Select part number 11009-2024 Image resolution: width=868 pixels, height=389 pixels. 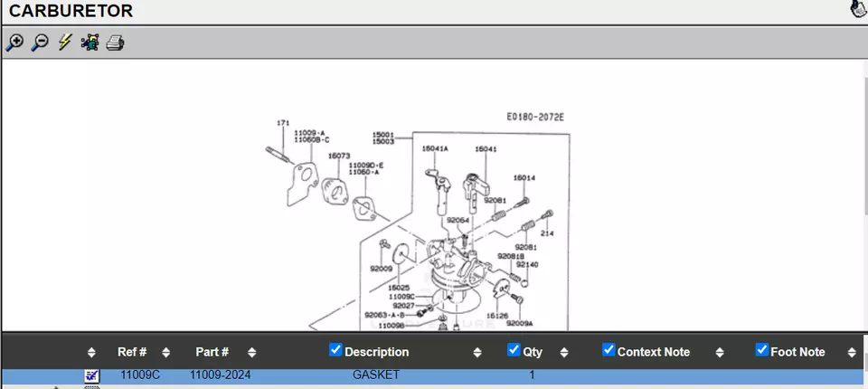click(x=220, y=375)
